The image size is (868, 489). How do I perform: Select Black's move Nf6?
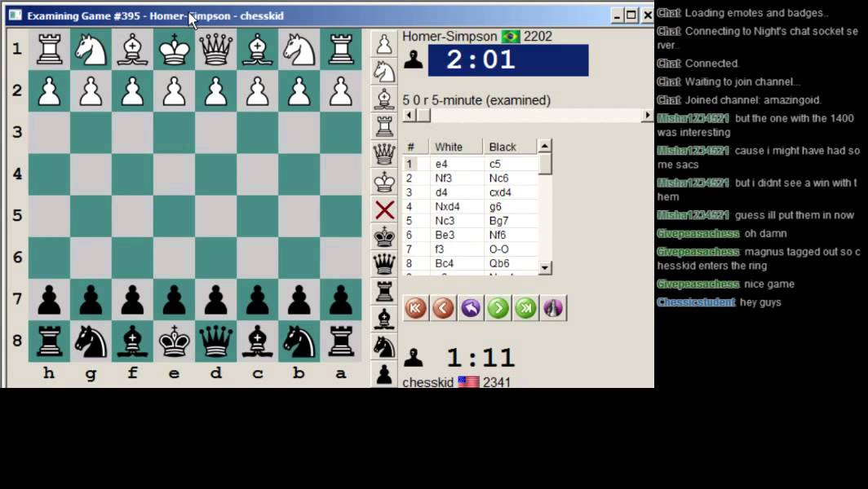[498, 235]
